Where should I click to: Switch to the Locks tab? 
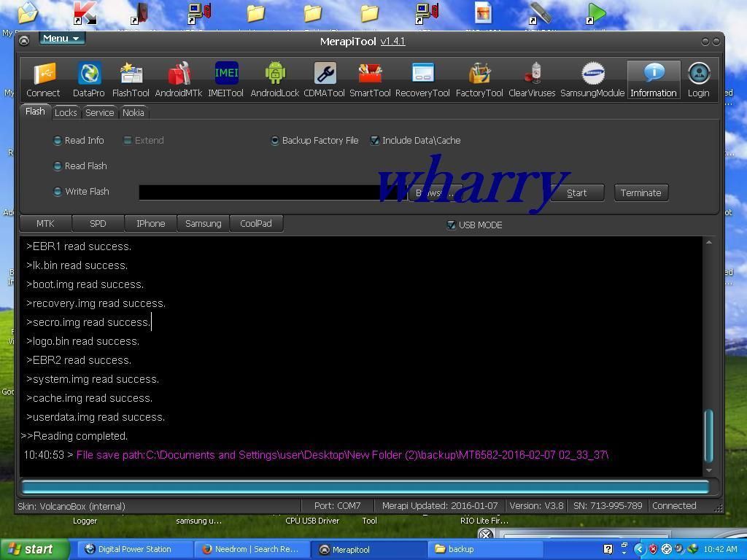point(66,113)
